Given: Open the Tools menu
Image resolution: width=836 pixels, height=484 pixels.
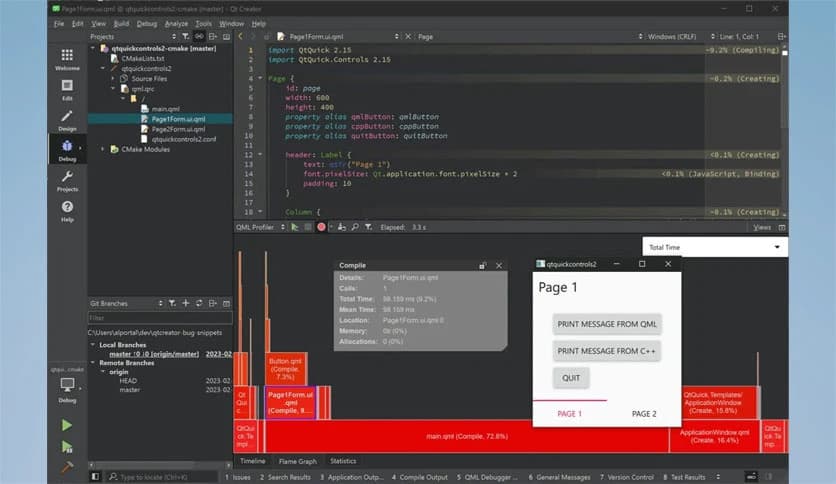Looking at the screenshot, I should coord(203,23).
